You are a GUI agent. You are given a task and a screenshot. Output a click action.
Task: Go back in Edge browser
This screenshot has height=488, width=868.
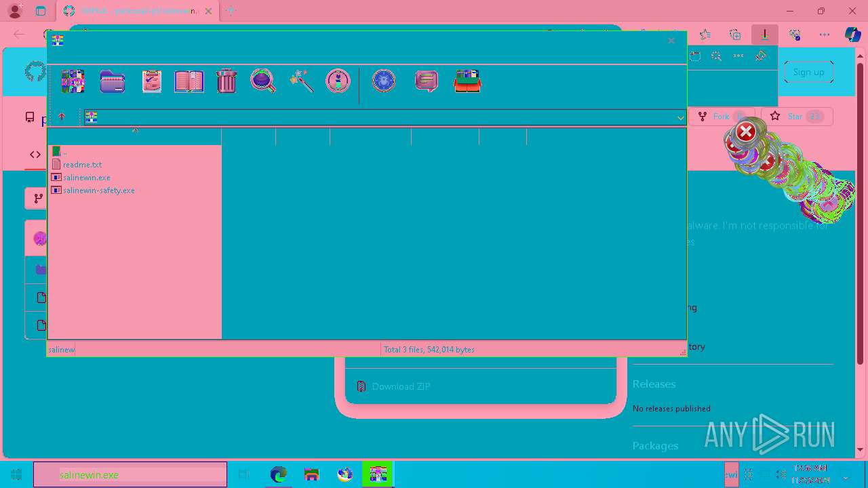coord(19,35)
